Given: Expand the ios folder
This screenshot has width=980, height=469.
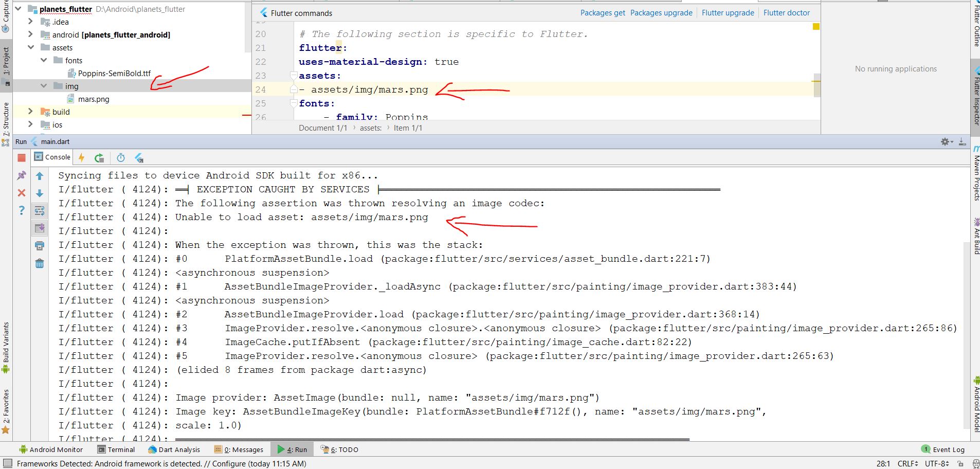Looking at the screenshot, I should [31, 124].
